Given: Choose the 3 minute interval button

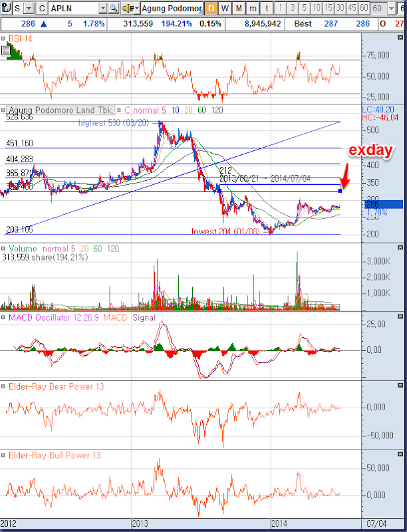Looking at the screenshot, I should pyautogui.click(x=293, y=8).
